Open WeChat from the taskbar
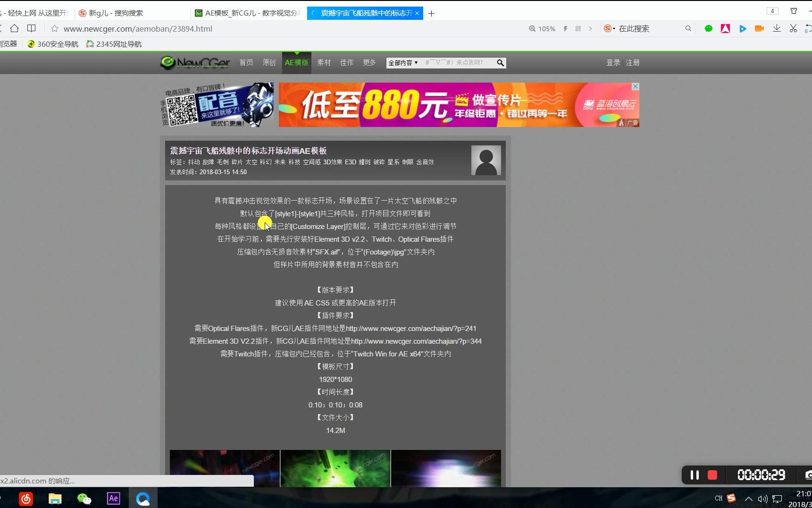 coord(84,499)
